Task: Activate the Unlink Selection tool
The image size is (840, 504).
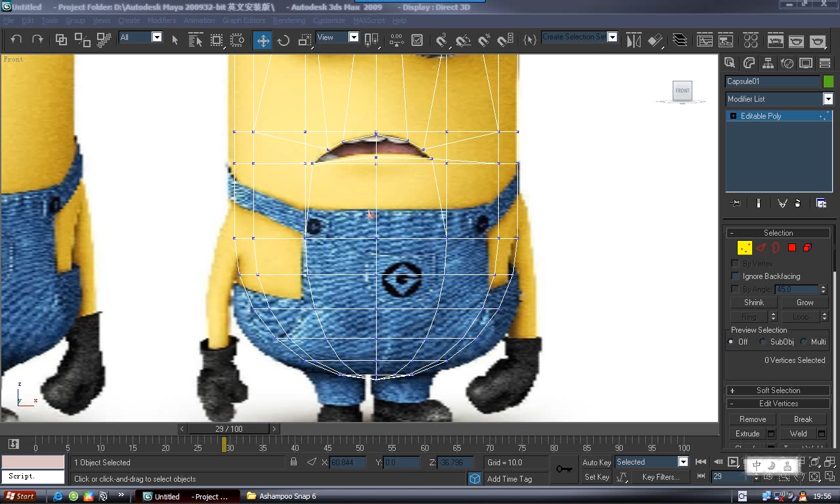Action: (x=82, y=39)
